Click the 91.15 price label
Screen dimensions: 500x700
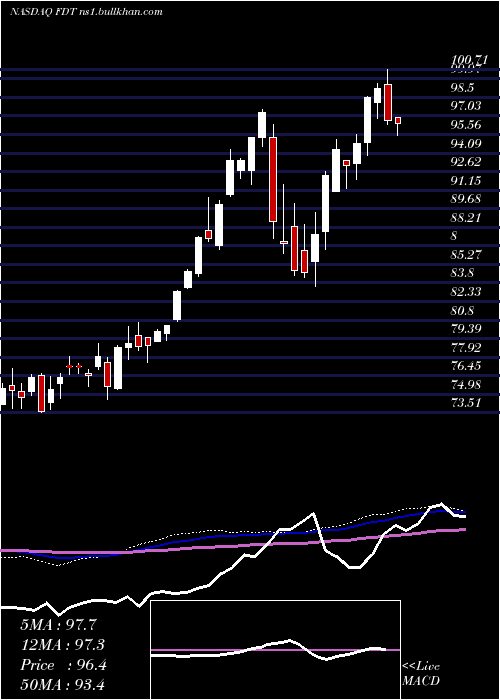(466, 180)
